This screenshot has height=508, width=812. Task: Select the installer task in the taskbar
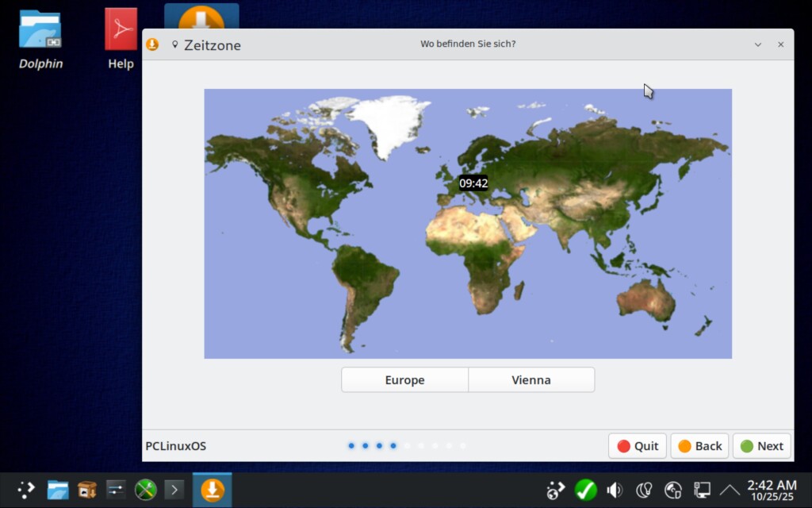coord(212,490)
